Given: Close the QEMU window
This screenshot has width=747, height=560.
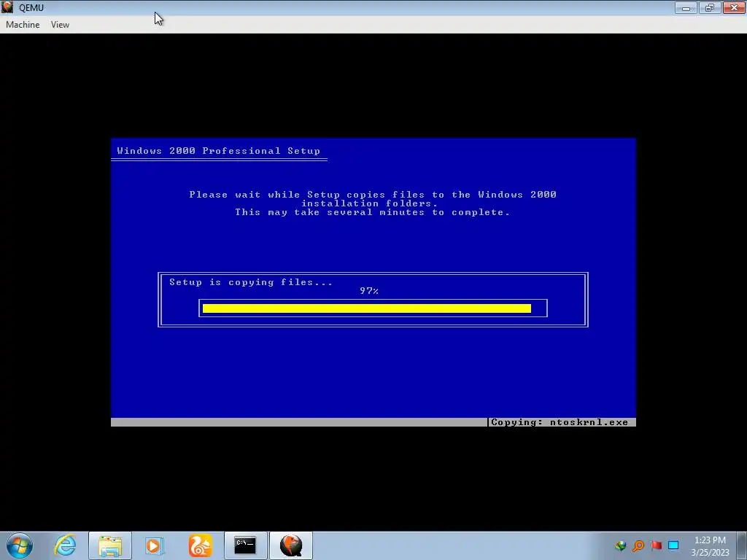Looking at the screenshot, I should coord(734,7).
